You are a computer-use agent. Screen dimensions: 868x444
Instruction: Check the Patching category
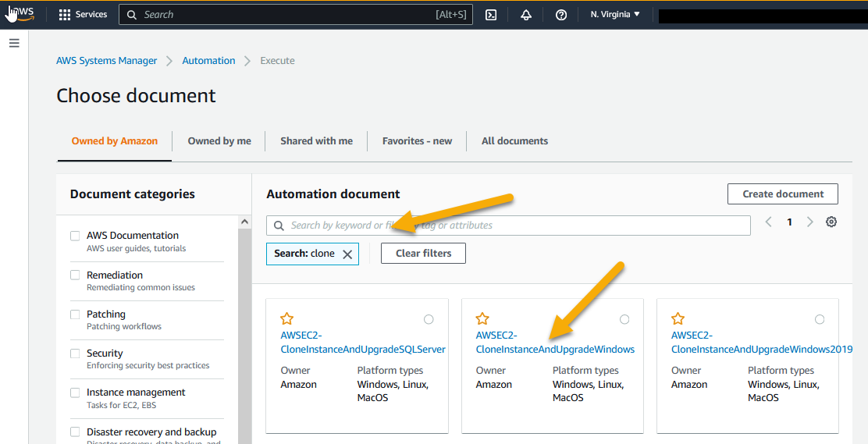[75, 314]
